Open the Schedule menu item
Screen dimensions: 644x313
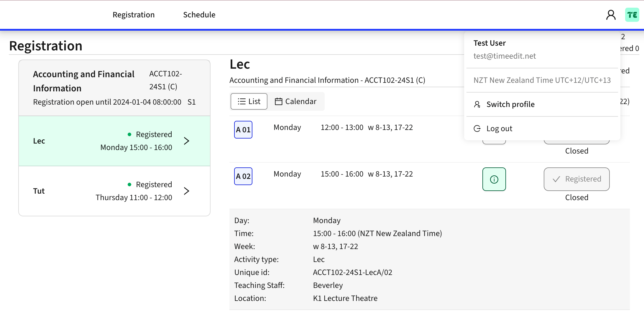point(199,14)
